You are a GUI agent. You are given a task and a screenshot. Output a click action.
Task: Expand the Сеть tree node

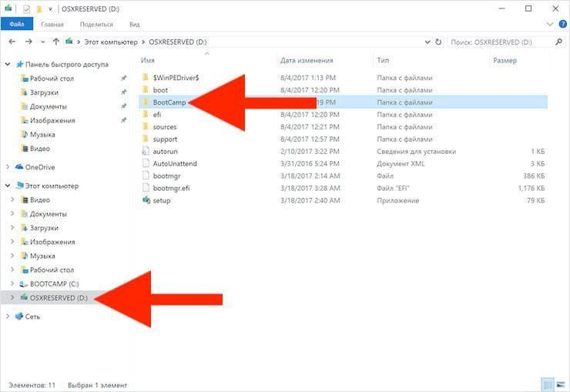click(x=8, y=317)
